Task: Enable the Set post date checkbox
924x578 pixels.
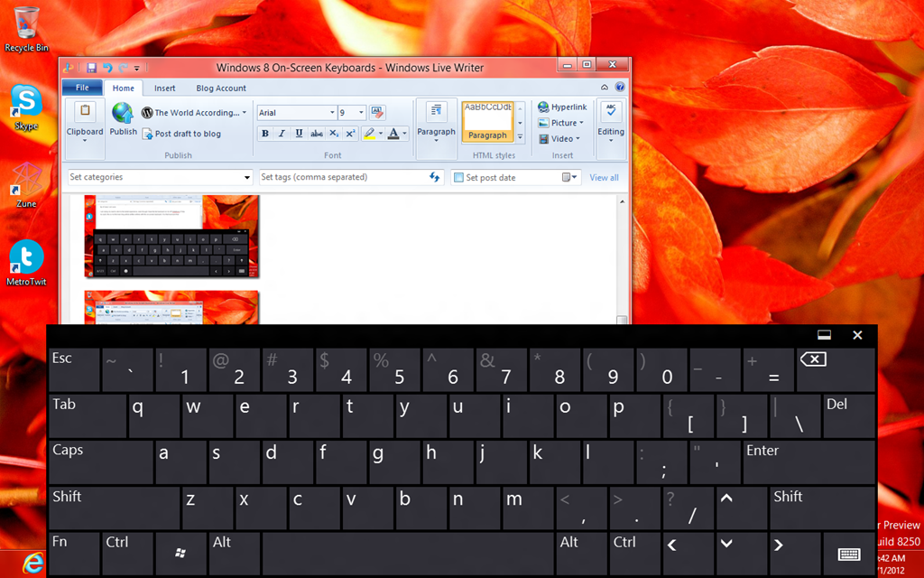Action: 458,178
